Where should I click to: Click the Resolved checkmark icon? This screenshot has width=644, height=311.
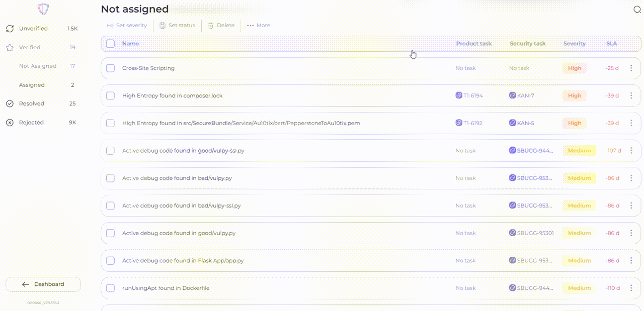point(10,103)
